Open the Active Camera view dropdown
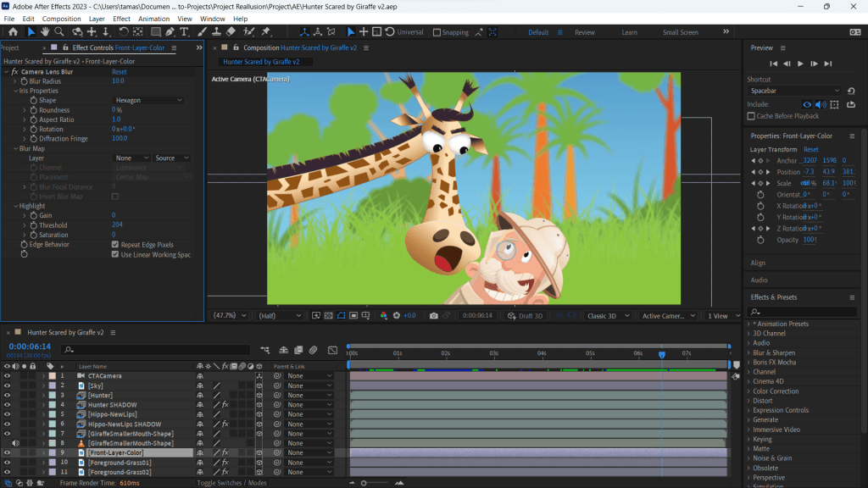 tap(668, 316)
